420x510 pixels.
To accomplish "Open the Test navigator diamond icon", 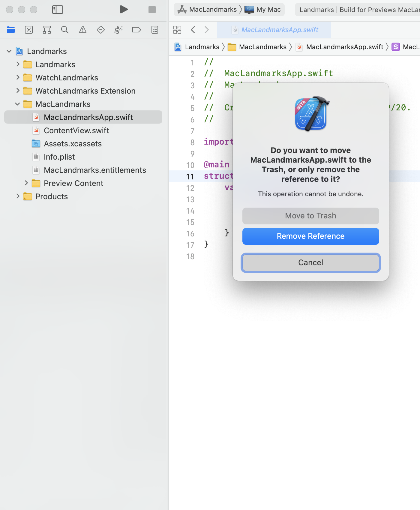I will click(101, 30).
